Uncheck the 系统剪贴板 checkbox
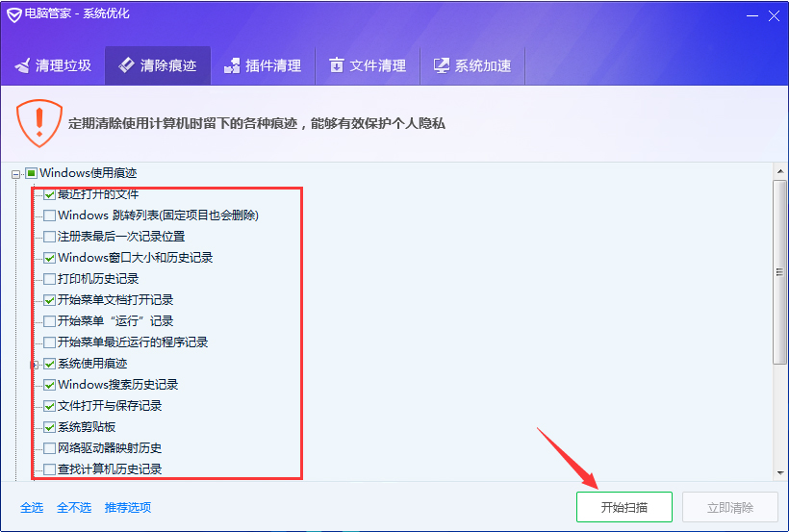 pyautogui.click(x=50, y=427)
